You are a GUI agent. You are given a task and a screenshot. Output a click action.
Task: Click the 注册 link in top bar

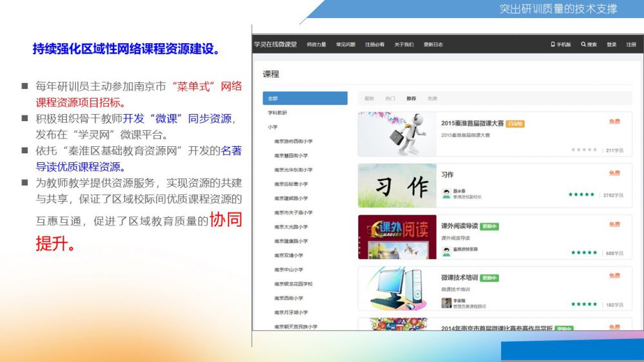[x=630, y=44]
